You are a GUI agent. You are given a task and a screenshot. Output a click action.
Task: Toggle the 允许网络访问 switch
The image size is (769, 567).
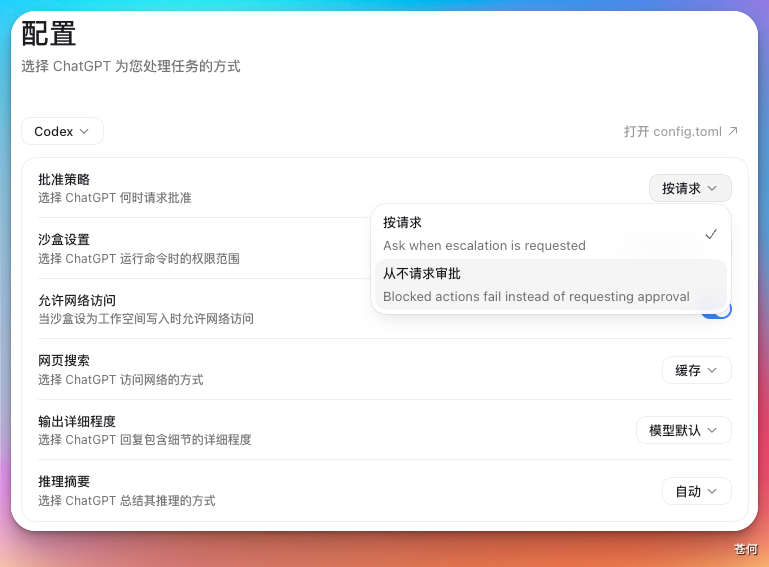[716, 309]
